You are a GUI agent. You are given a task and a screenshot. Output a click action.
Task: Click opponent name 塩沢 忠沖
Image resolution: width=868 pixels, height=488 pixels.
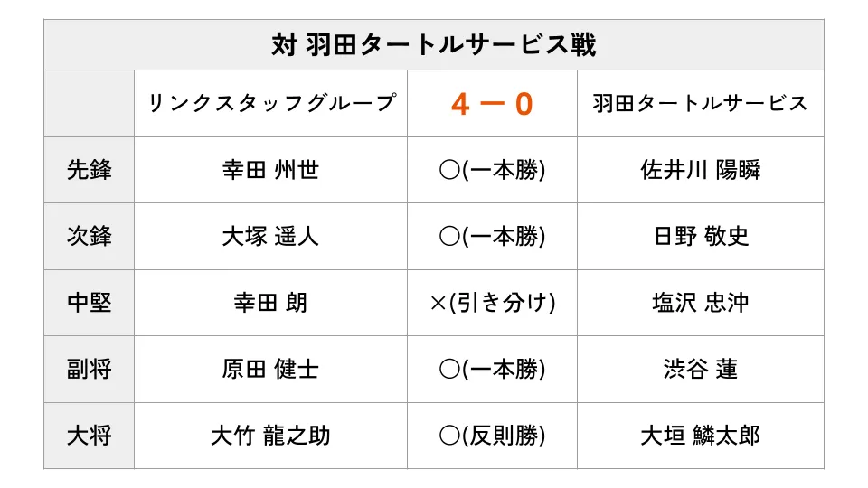(x=700, y=303)
